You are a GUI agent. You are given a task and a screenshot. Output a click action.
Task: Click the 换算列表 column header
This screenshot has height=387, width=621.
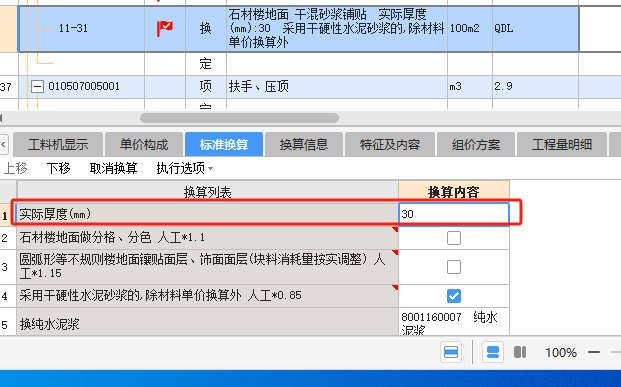tap(208, 192)
